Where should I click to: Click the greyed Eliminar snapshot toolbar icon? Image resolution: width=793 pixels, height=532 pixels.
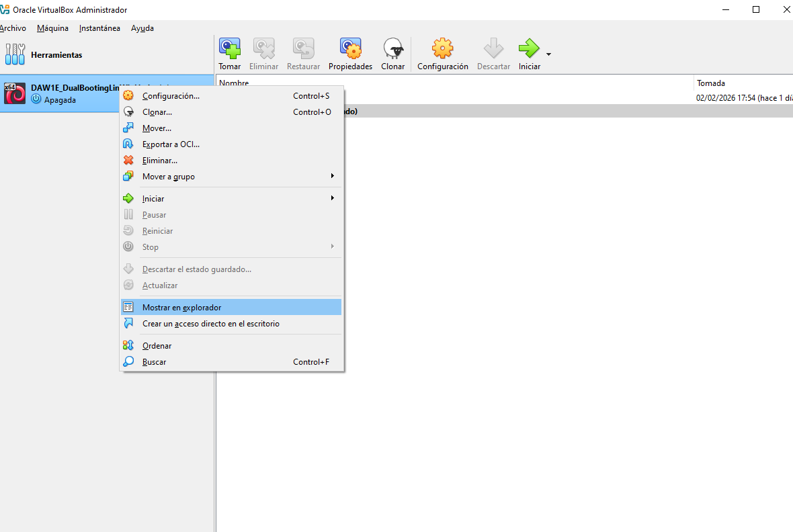coord(263,48)
